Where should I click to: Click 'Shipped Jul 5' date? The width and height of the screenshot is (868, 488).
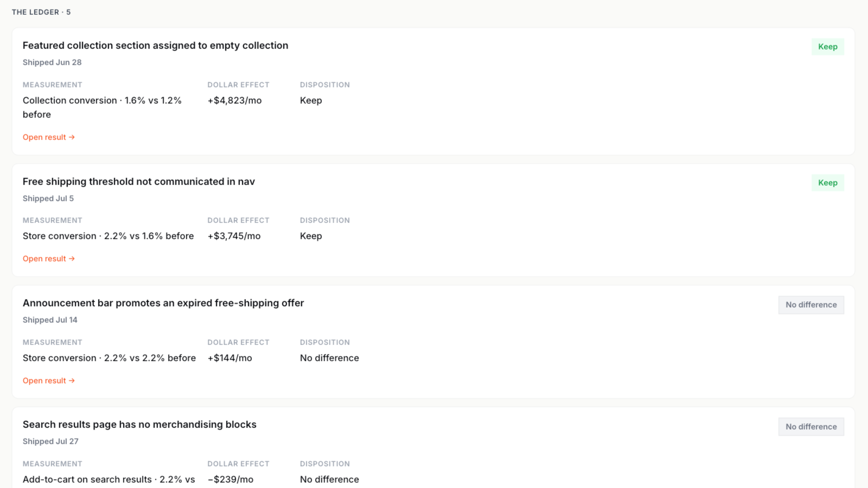48,198
